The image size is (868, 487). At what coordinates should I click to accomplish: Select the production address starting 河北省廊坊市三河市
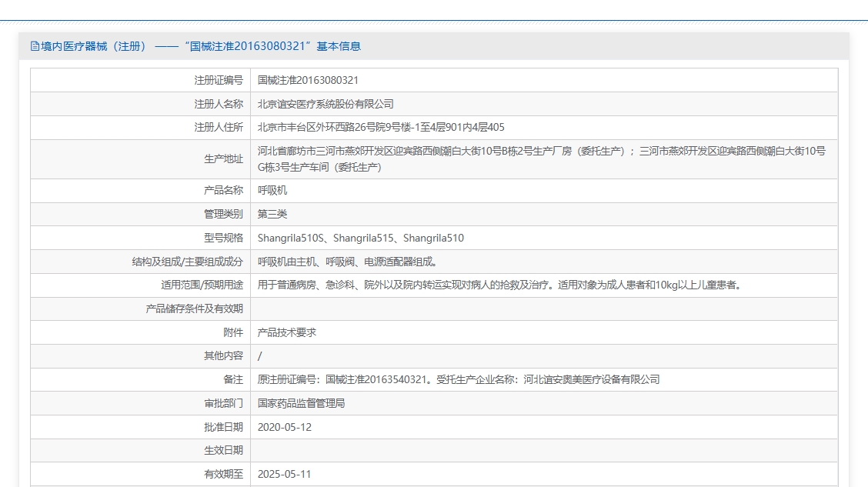(542, 158)
